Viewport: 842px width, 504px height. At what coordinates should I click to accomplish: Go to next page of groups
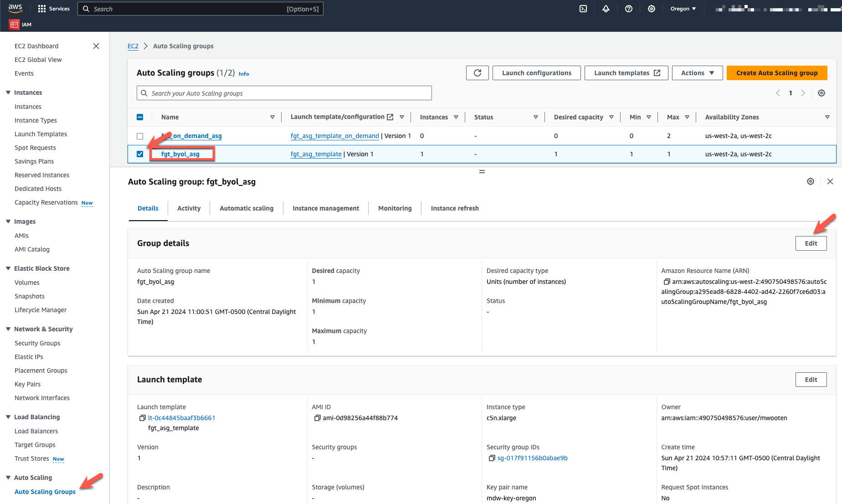[x=803, y=93]
